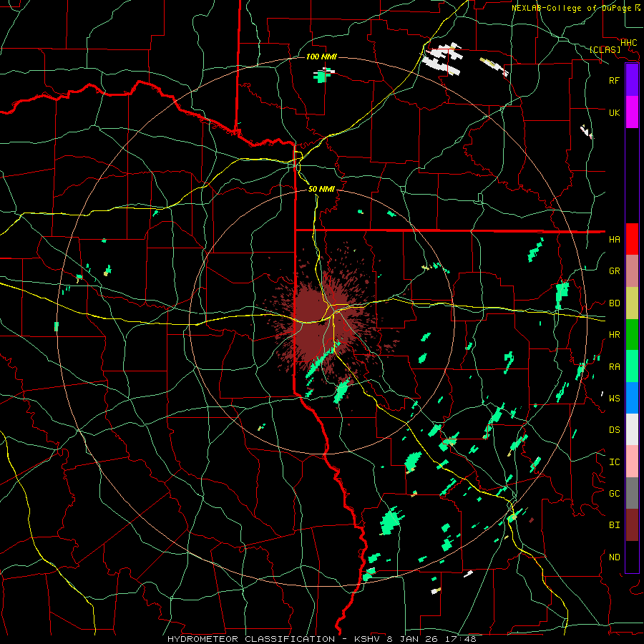Click the WS legend label
This screenshot has width=644, height=644.
(x=614, y=399)
